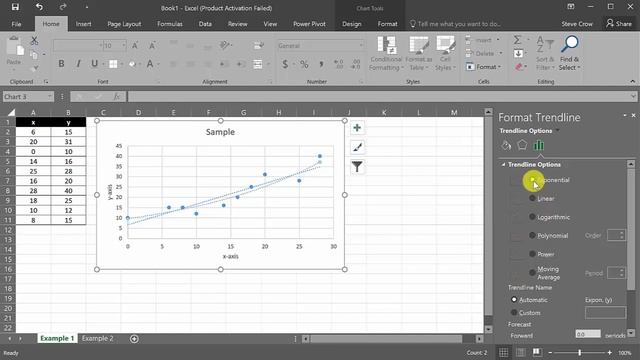Select the Power trendline option
The width and height of the screenshot is (640, 360).
[x=532, y=254]
